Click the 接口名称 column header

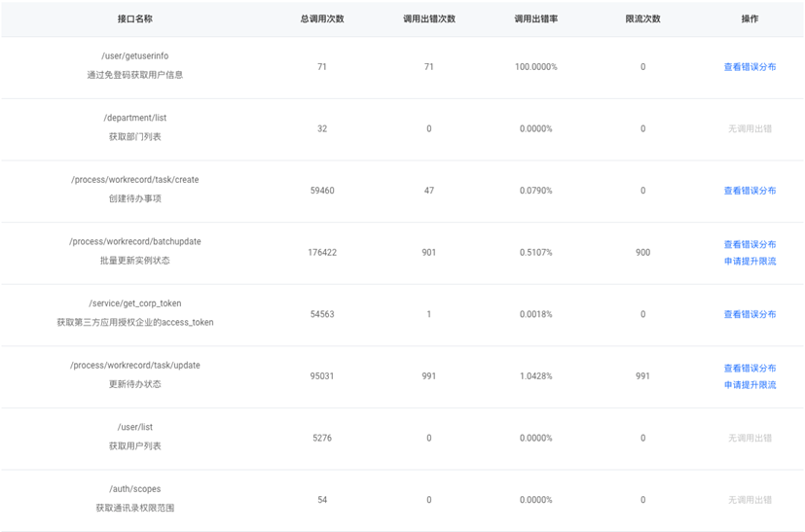(135, 18)
